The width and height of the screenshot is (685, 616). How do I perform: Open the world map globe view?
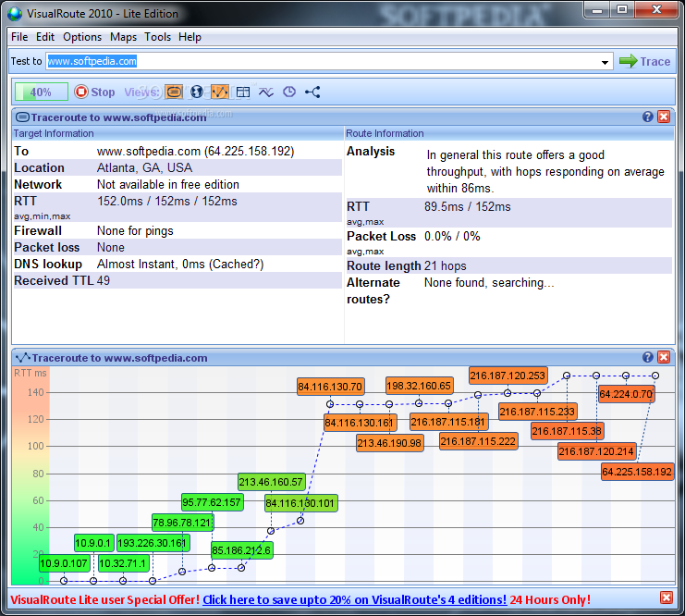pos(197,92)
